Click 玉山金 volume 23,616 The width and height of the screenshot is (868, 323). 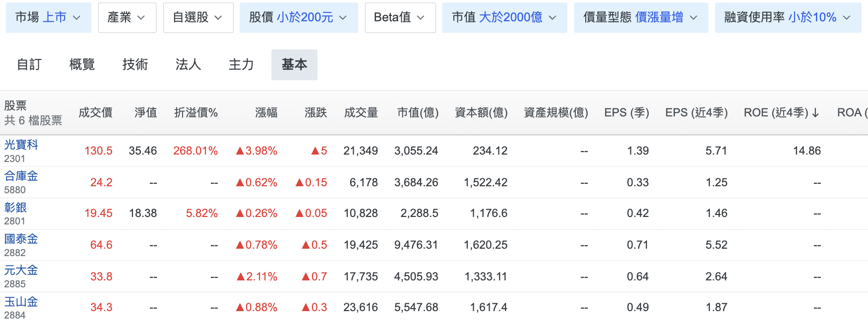[361, 307]
